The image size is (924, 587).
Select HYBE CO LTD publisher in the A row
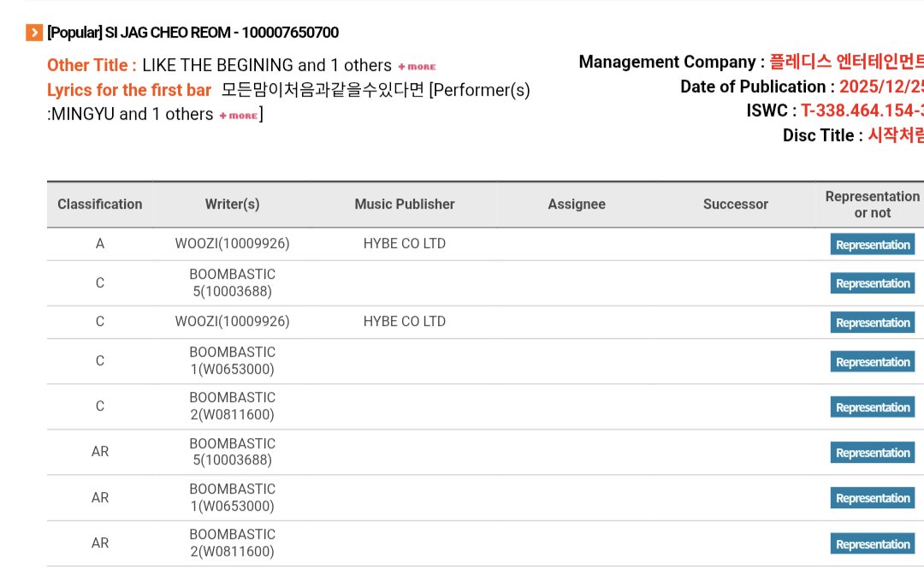[x=404, y=243]
